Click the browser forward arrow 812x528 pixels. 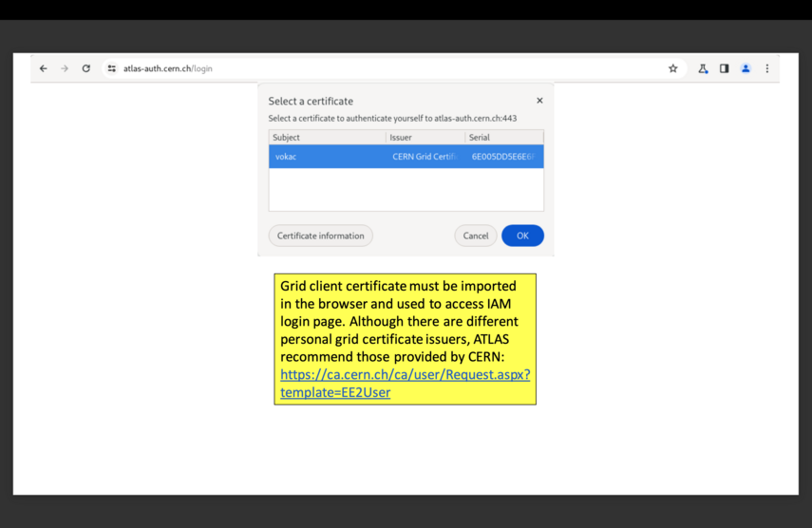pyautogui.click(x=65, y=68)
